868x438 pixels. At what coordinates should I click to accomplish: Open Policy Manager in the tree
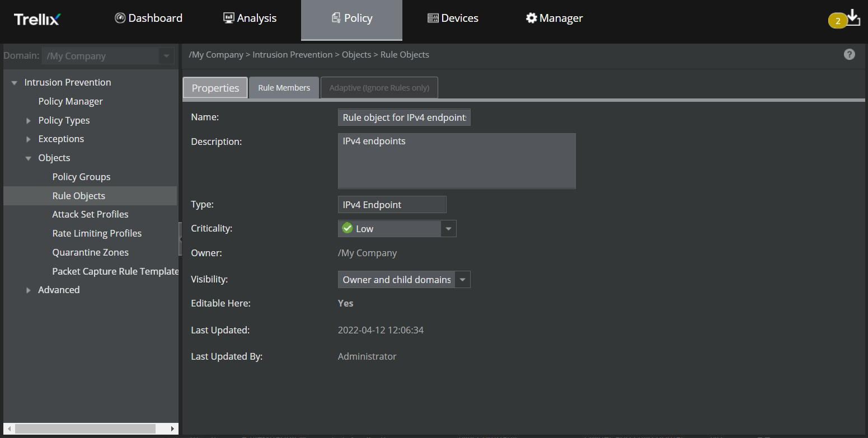pos(71,101)
